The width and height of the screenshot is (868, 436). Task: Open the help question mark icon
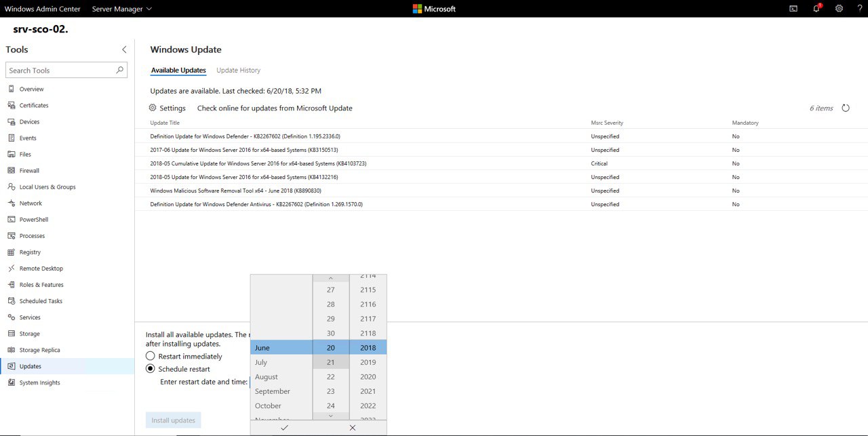click(x=859, y=9)
